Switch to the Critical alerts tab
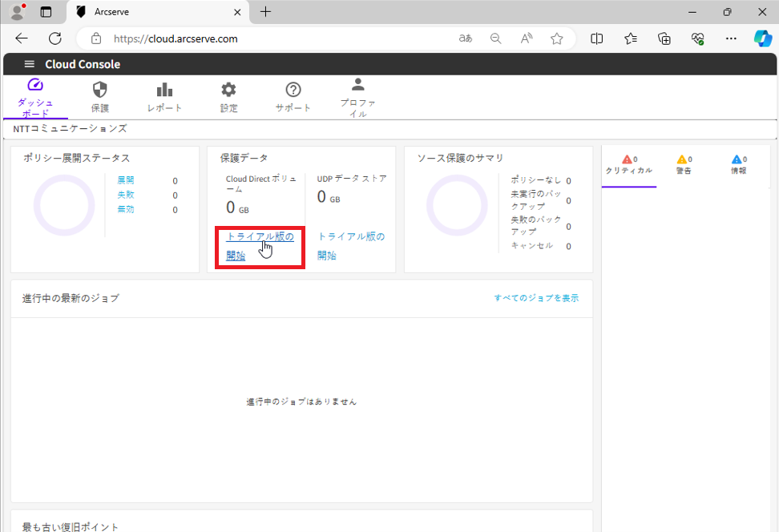Image resolution: width=779 pixels, height=532 pixels. [629, 165]
